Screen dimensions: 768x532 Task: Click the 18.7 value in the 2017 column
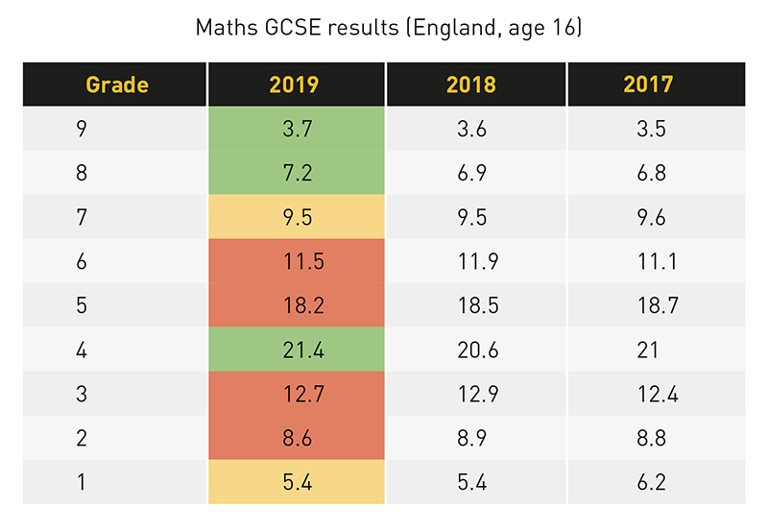pyautogui.click(x=658, y=305)
